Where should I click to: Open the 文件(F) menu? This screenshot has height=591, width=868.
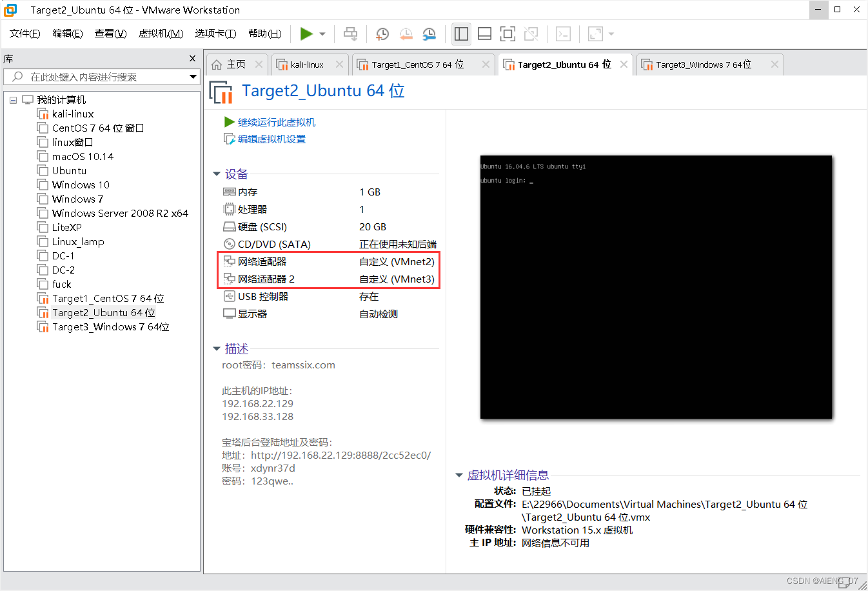25,34
